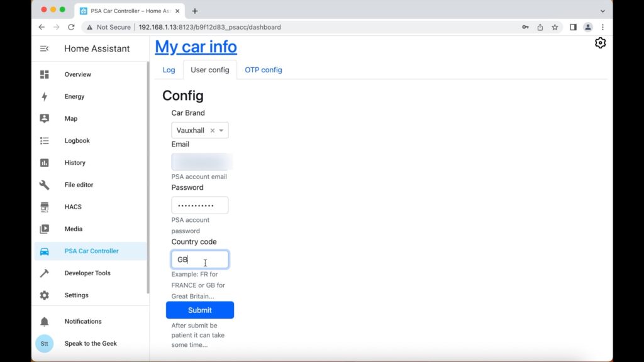
Task: Close the PSA Car Controller browser tab
Action: [177, 11]
